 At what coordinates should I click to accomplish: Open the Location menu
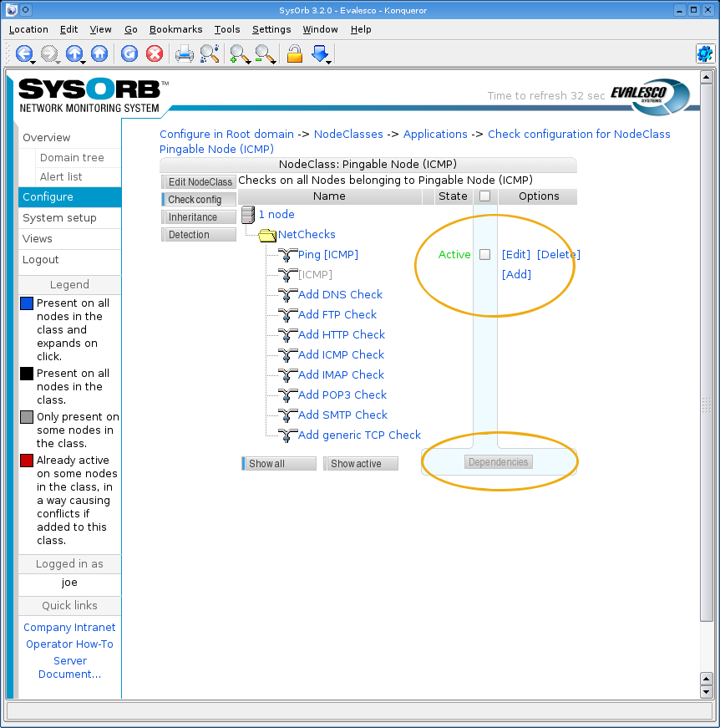click(x=28, y=29)
